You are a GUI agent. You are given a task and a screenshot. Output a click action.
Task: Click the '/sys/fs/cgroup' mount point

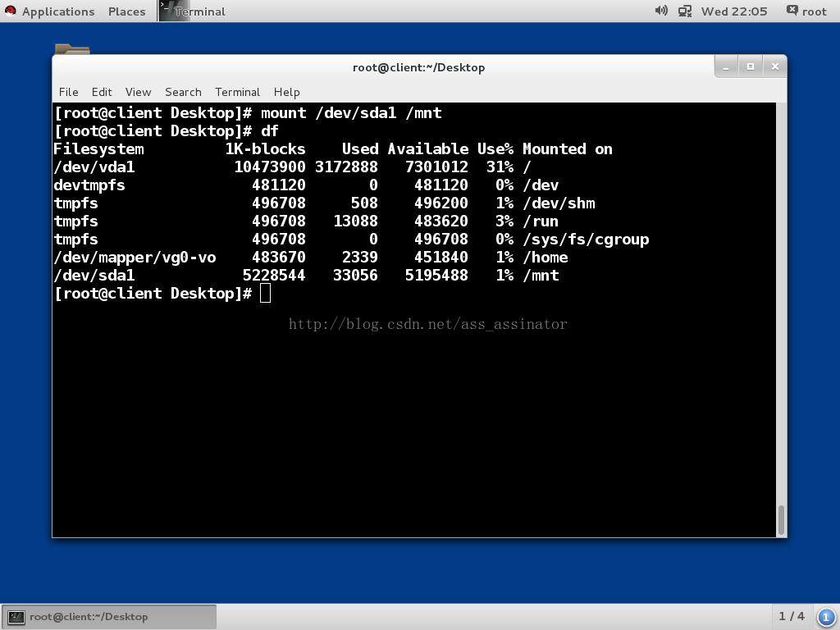586,240
